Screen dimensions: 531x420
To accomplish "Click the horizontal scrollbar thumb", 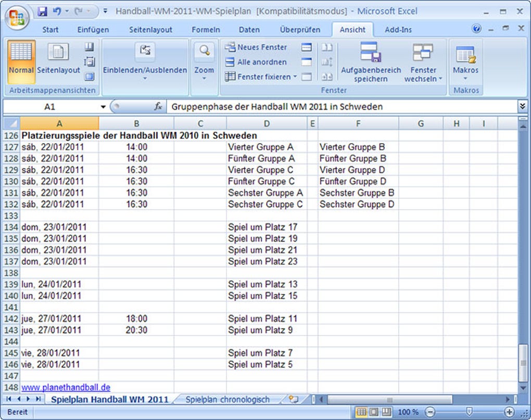I will (x=390, y=400).
